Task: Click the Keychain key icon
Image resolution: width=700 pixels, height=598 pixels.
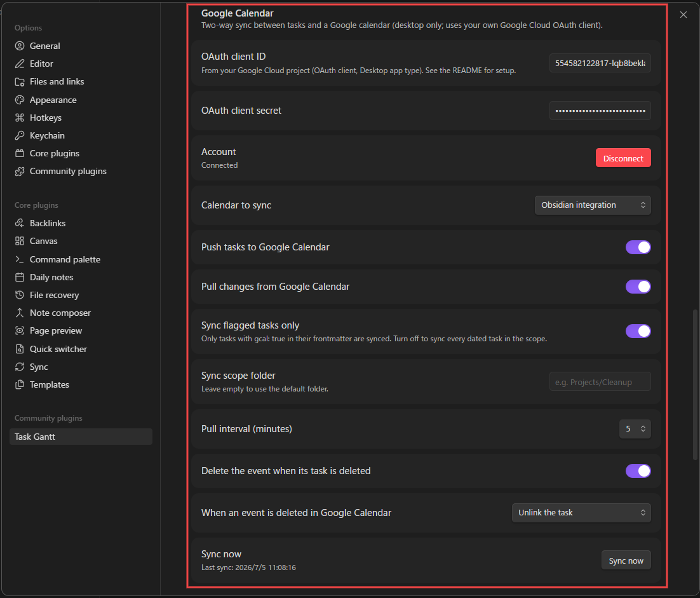Action: tap(20, 136)
